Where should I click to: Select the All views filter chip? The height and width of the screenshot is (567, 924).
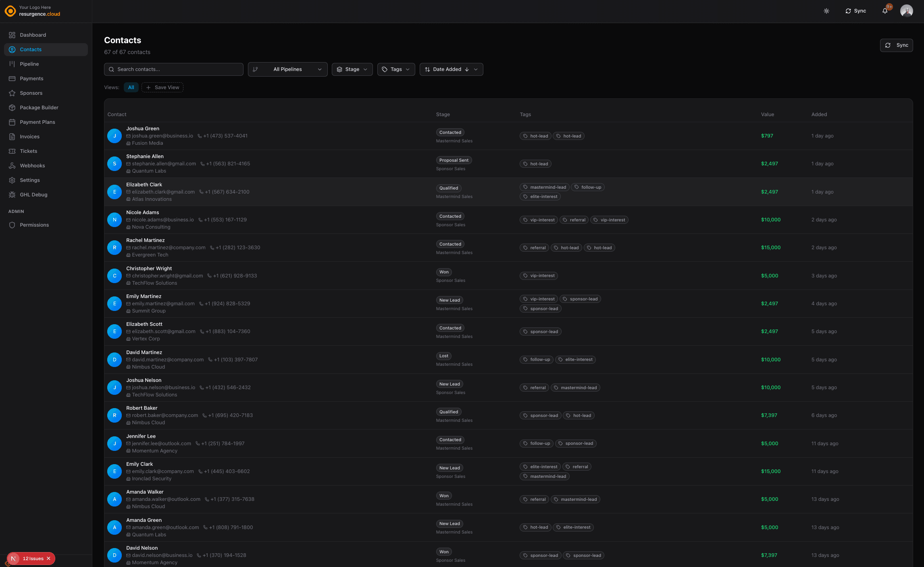click(x=131, y=87)
